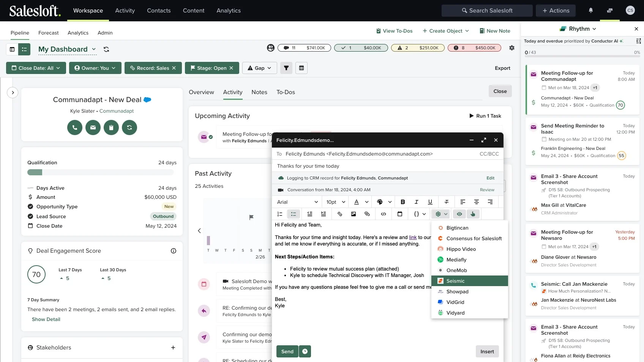The image size is (644, 362).
Task: Open the 10pt font size dropdown
Action: pyautogui.click(x=336, y=202)
